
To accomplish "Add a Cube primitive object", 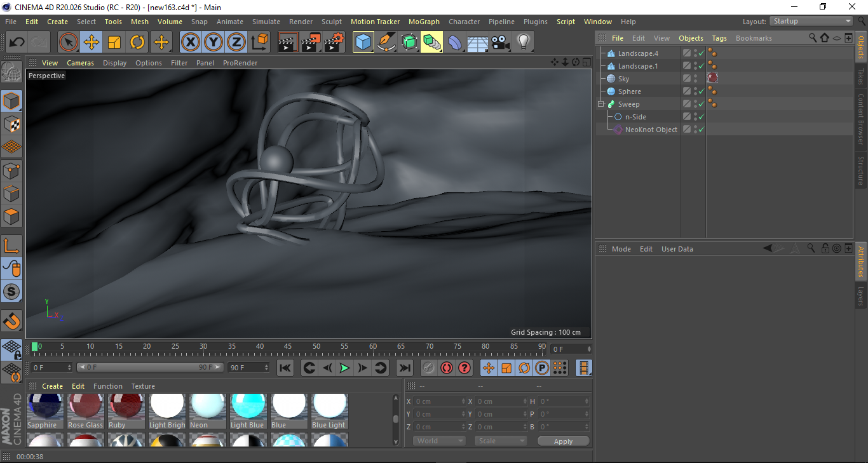I will pos(363,43).
